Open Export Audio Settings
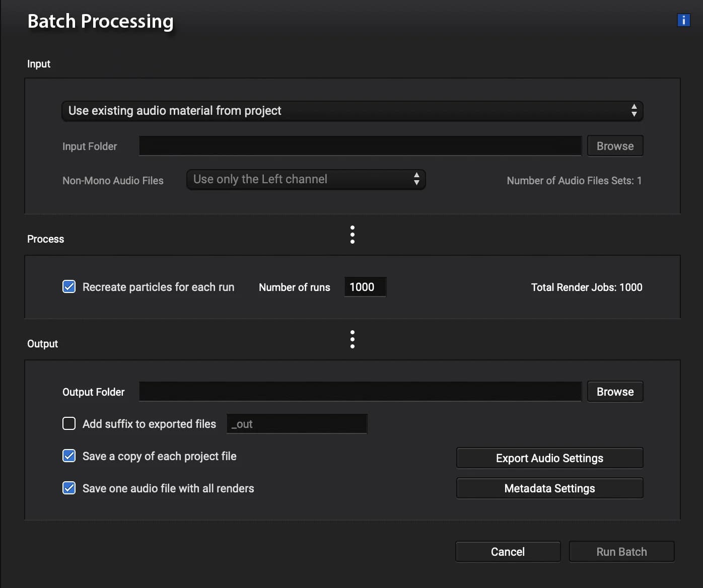703x588 pixels. (549, 458)
